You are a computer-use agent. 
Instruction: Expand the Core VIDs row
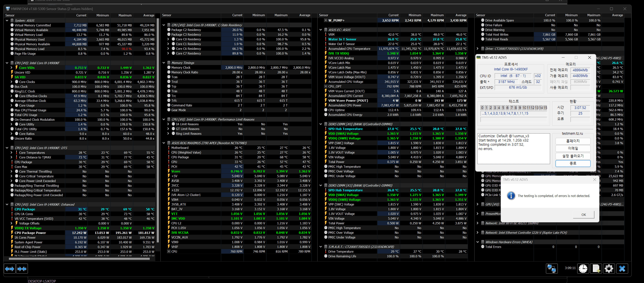[x=12, y=68]
